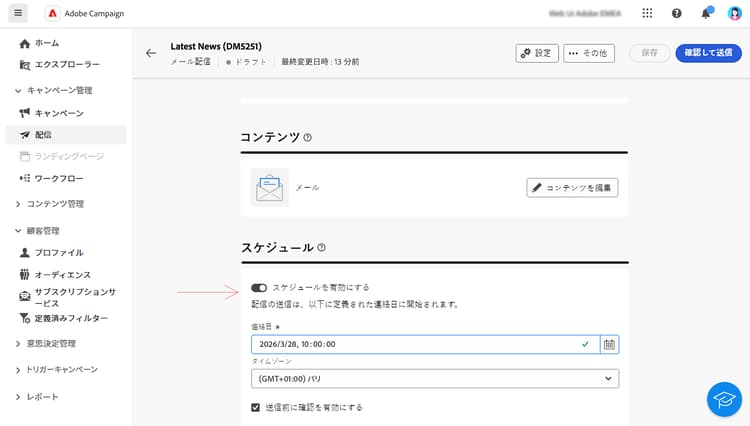Click the メール配信 label in header

tap(190, 62)
